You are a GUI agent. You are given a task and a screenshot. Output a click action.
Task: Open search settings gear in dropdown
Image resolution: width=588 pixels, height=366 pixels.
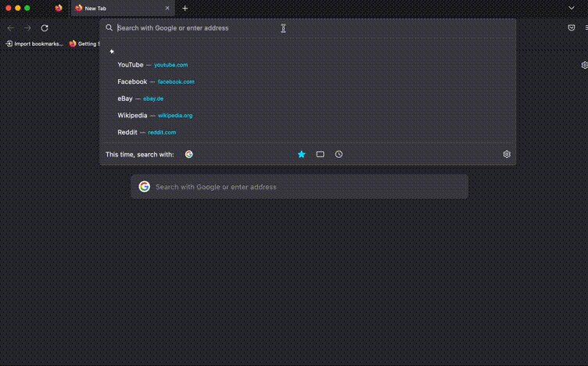507,154
